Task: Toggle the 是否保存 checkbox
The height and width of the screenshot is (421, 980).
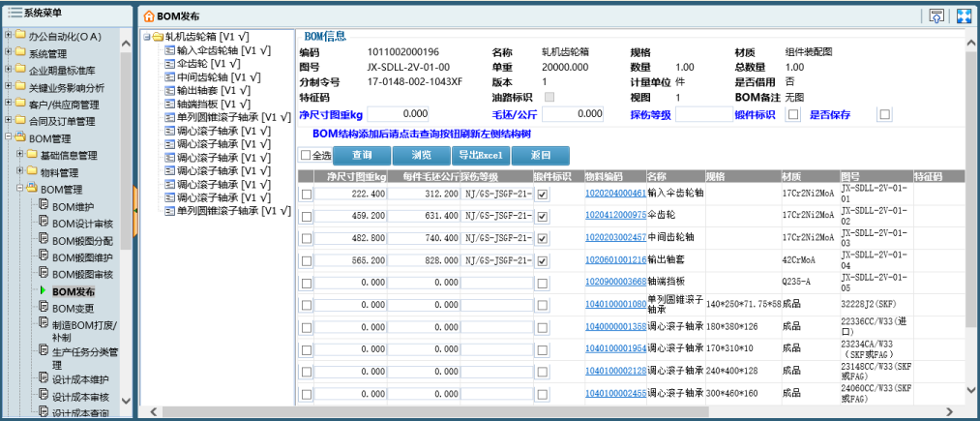Action: pos(883,114)
